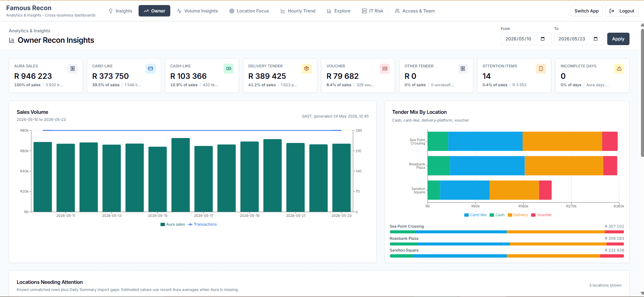Click Rosebank Plaza progress bar
Screen dimensions: 644x297
point(507,244)
